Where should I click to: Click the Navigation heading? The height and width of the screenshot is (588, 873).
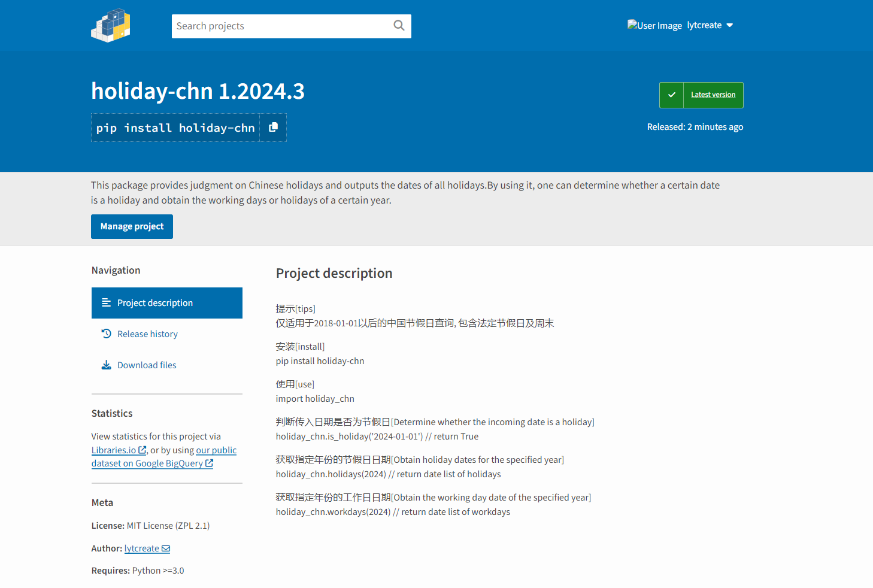116,270
